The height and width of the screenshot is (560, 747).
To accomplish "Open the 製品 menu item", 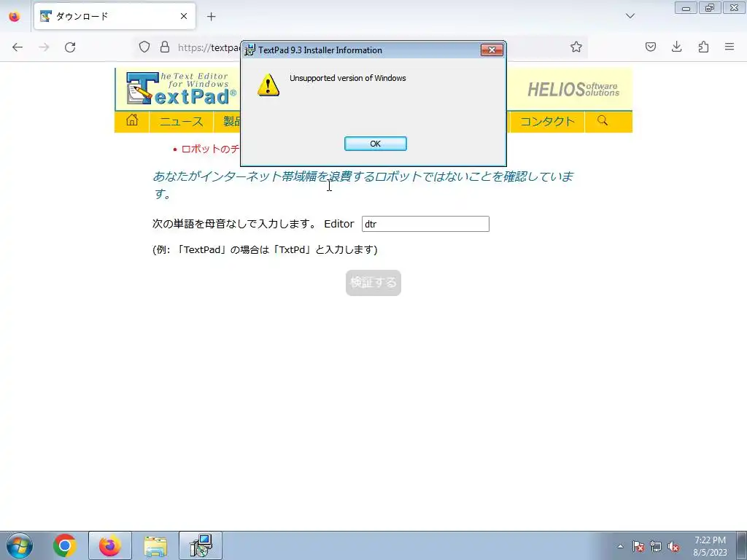I will pos(228,122).
